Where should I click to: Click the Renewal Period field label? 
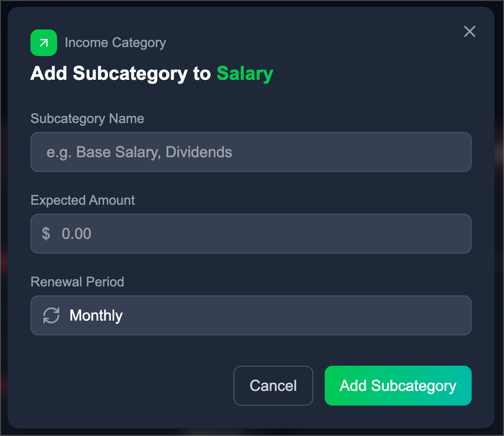(77, 282)
